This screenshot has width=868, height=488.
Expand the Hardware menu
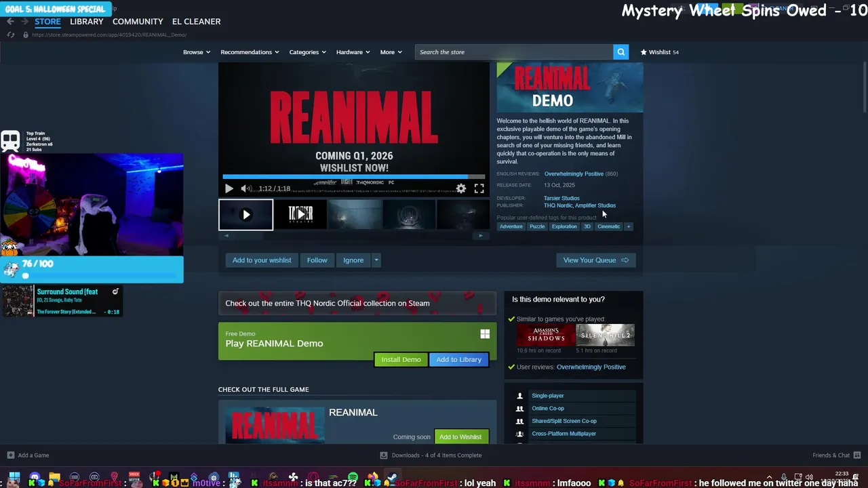pos(353,52)
